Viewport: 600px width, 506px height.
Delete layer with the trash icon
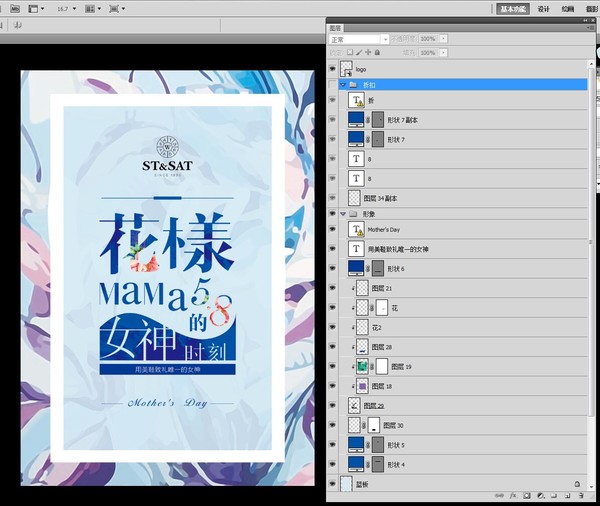coord(581,496)
